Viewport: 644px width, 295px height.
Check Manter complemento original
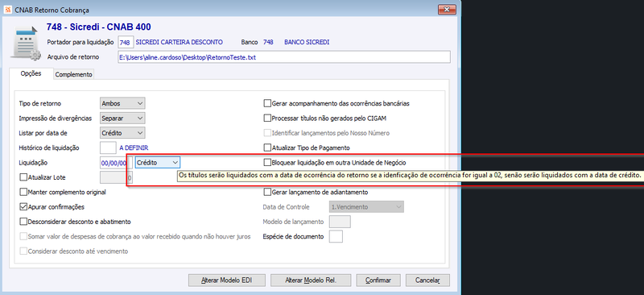tap(23, 192)
